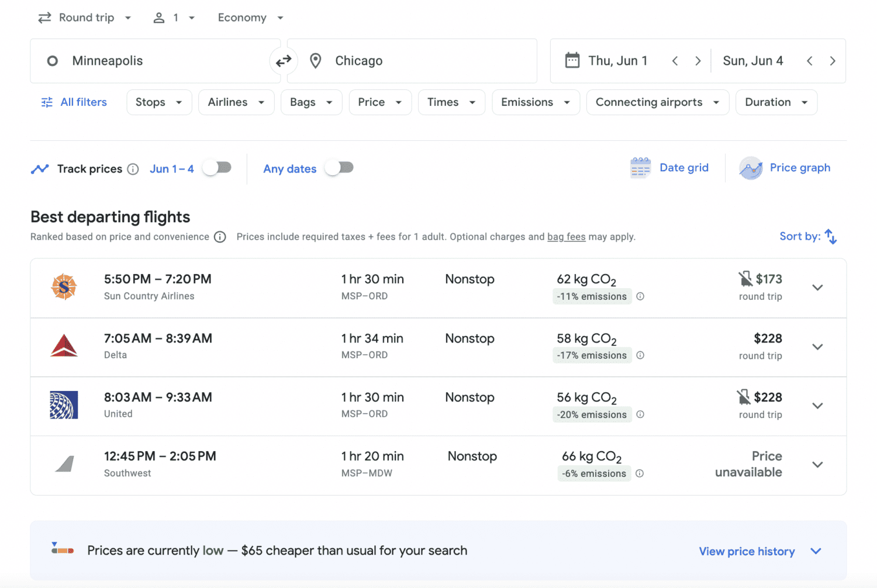Click the calendar icon beside Thu, Jun 1
Screen dimensions: 877x588
(x=572, y=60)
